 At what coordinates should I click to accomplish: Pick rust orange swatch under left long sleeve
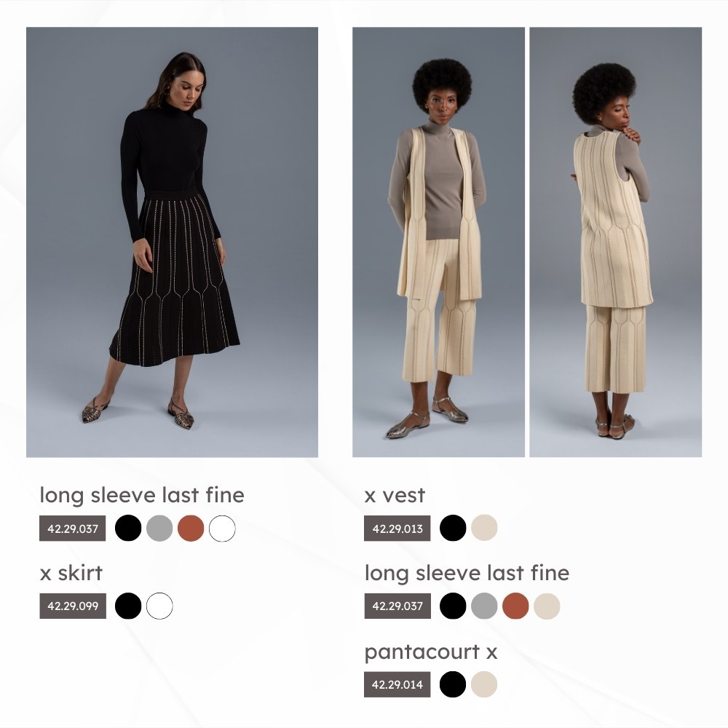(191, 529)
